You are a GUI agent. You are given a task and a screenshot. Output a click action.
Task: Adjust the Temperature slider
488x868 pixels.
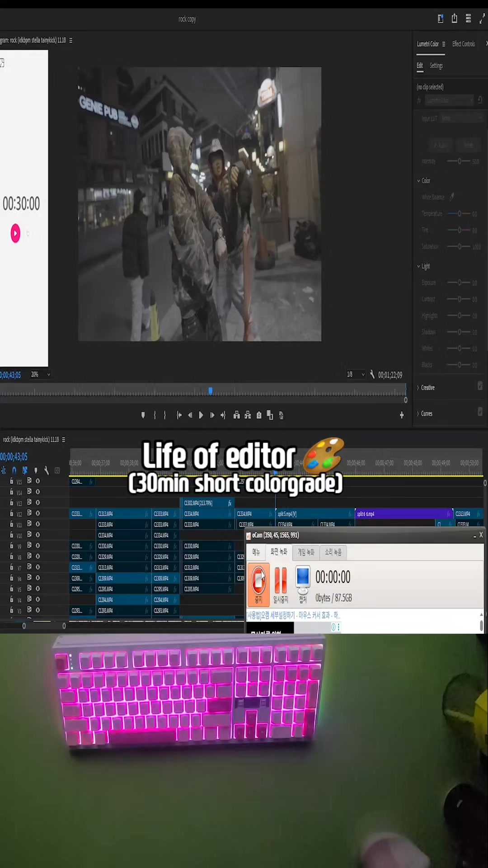tap(459, 213)
